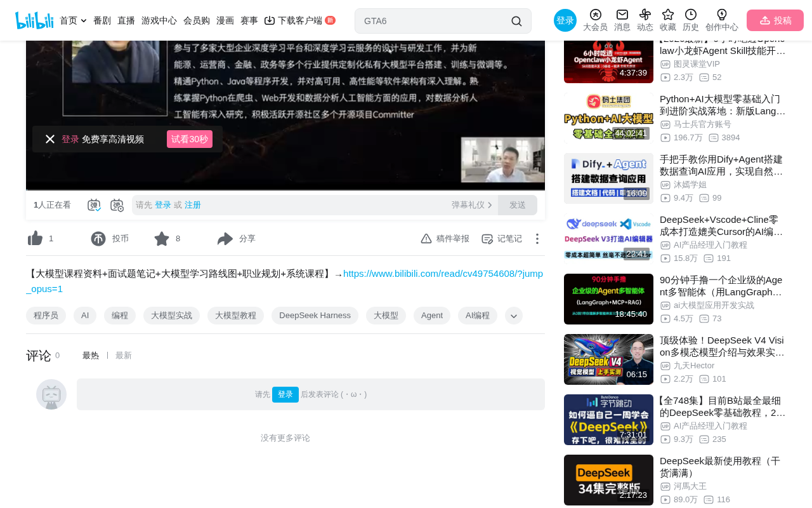
Task: Select the 编程 tag
Action: pos(120,316)
